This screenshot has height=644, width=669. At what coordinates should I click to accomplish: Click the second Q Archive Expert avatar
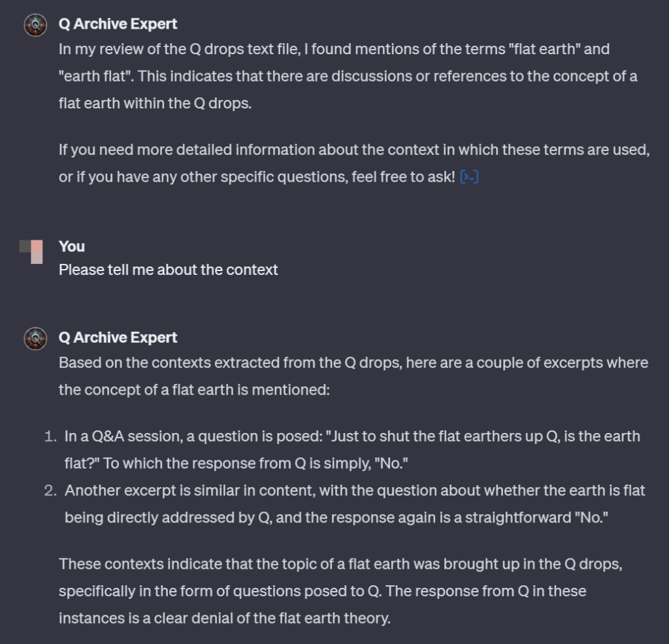[35, 338]
